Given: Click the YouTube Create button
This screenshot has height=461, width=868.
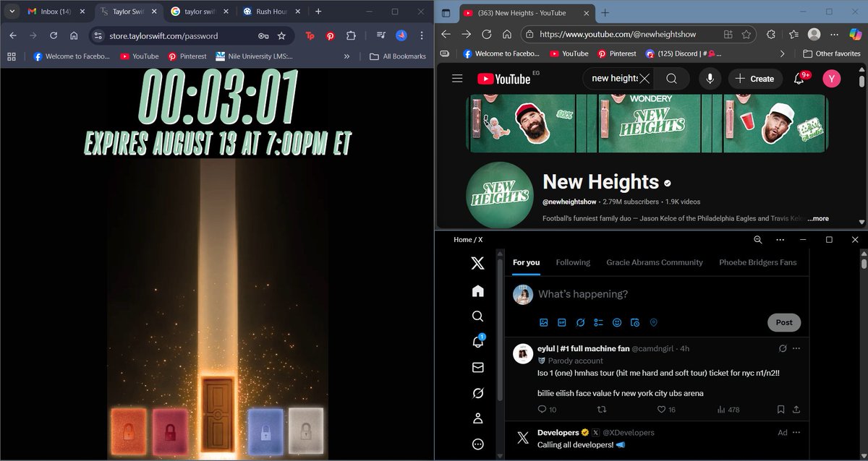Looking at the screenshot, I should [x=754, y=79].
